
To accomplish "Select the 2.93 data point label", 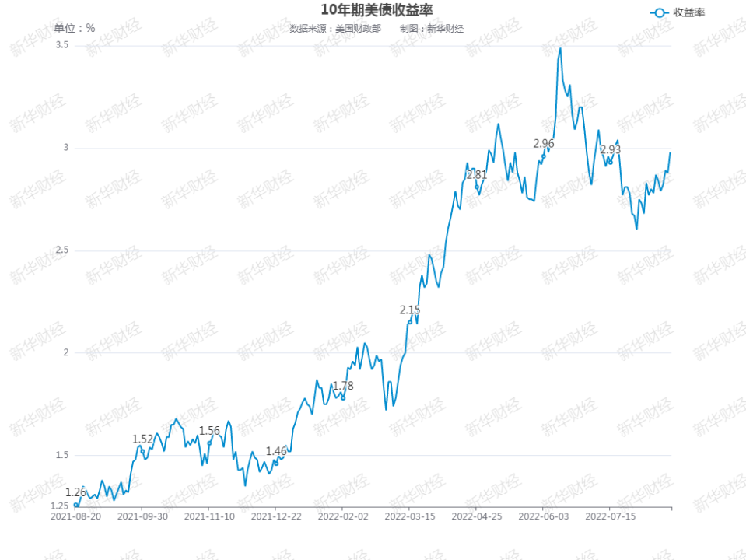I will click(611, 150).
